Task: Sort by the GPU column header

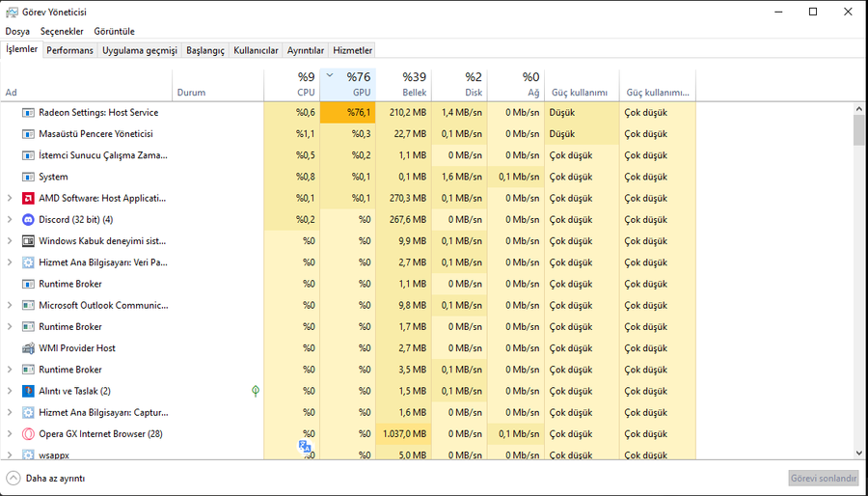Action: (347, 85)
